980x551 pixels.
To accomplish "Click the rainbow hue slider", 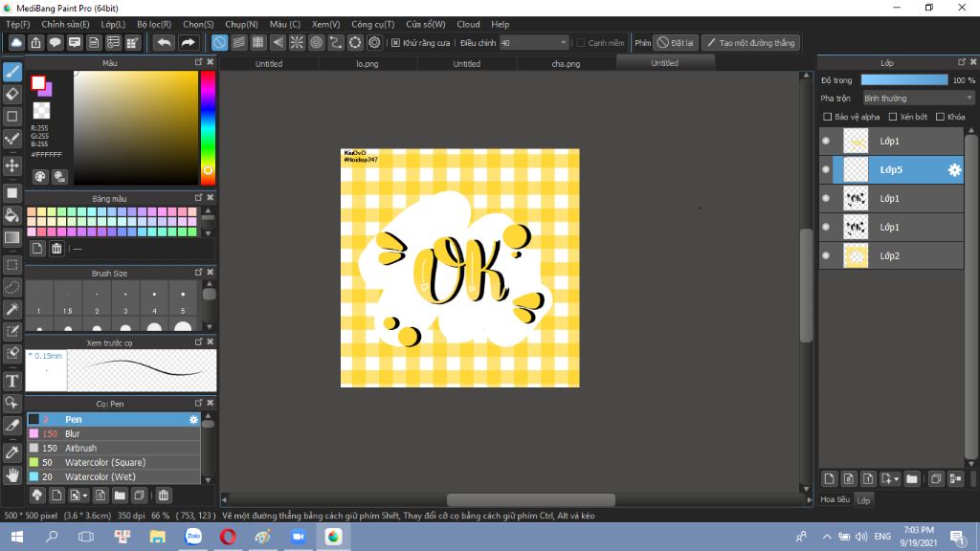I will [208, 127].
